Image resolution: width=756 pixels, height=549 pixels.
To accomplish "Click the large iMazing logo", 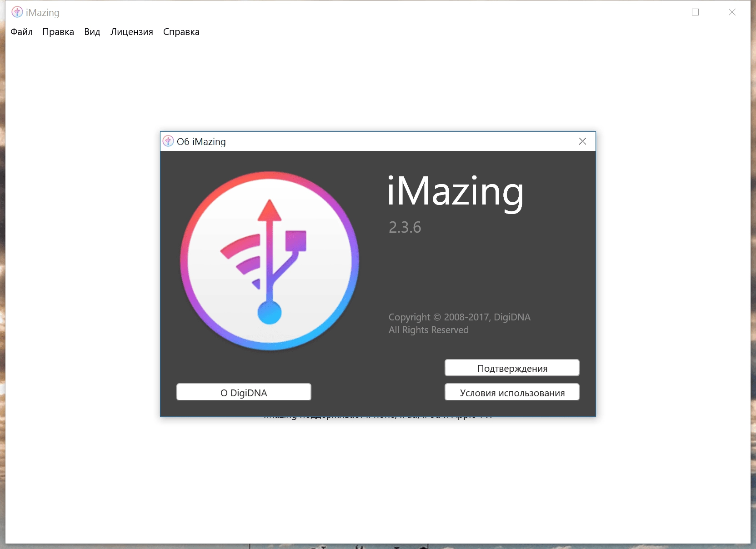I will point(270,261).
